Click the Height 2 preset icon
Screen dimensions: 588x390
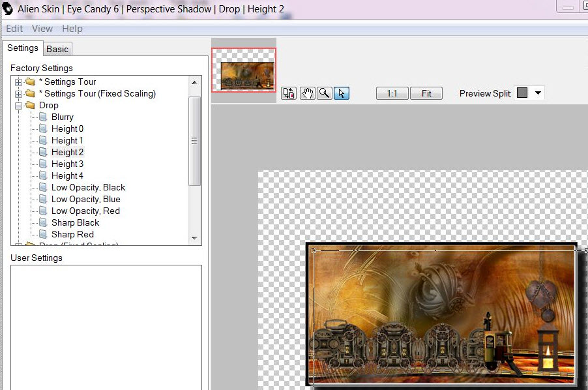tap(43, 152)
